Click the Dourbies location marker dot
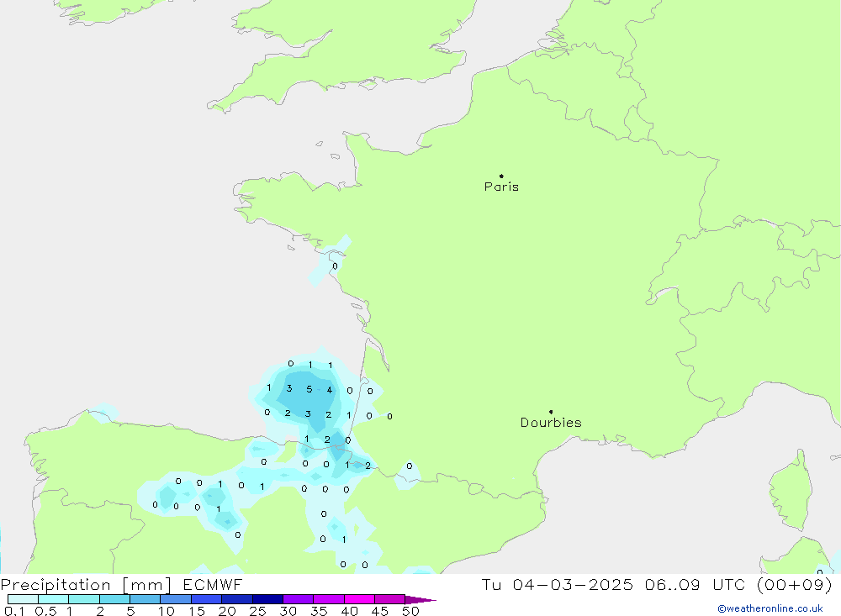Image resolution: width=841 pixels, height=616 pixels. (x=551, y=412)
